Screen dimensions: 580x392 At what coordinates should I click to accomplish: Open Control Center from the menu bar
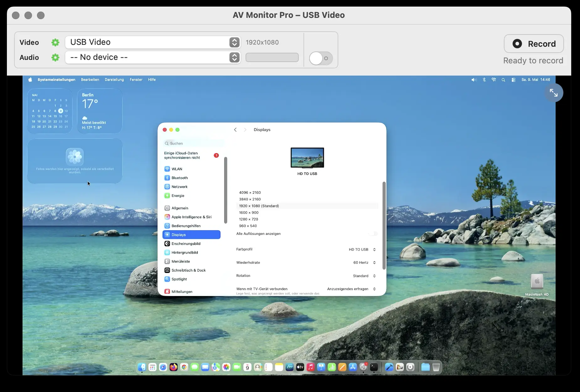pos(513,80)
